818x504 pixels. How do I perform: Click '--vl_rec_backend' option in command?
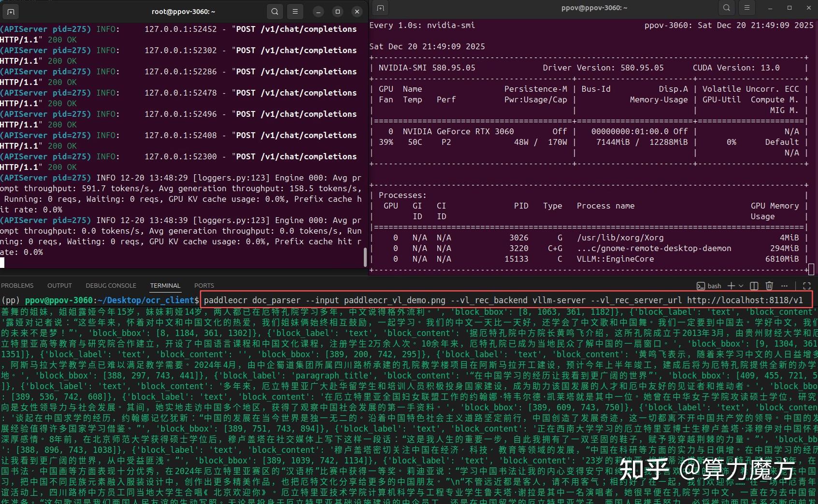coord(489,300)
